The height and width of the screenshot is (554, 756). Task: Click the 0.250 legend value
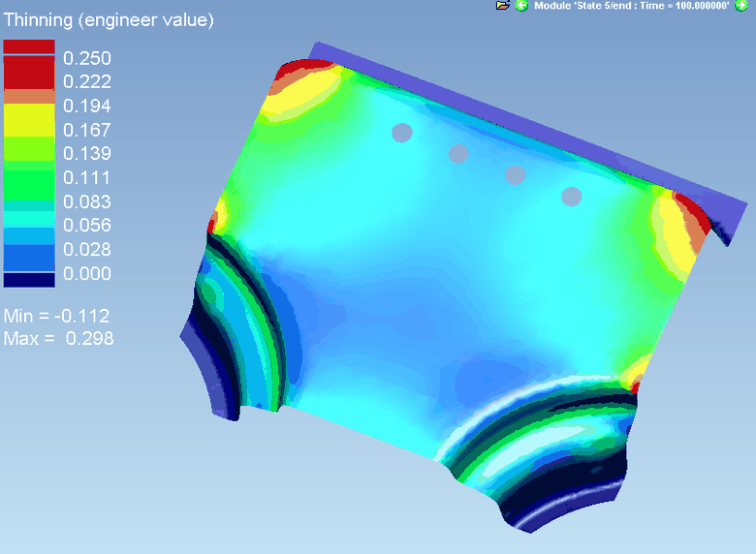[x=87, y=58]
